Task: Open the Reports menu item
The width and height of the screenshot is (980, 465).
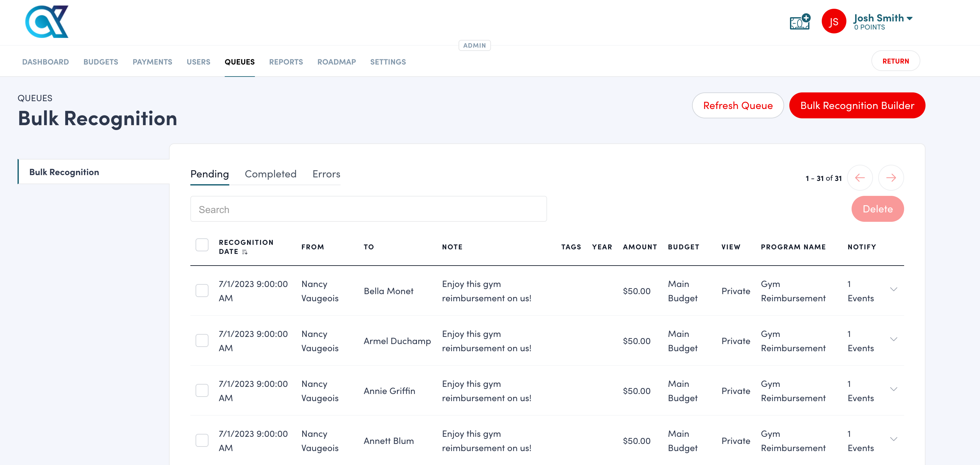Action: [286, 62]
